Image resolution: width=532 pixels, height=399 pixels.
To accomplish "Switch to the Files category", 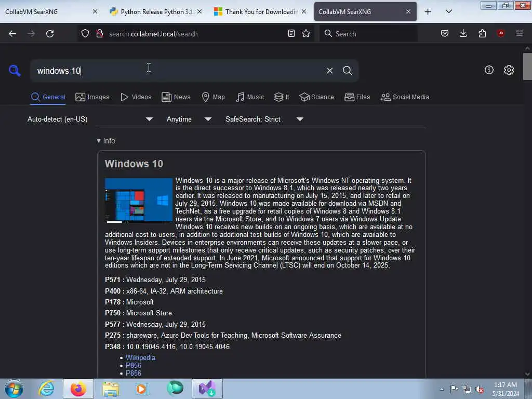I will coord(357,97).
